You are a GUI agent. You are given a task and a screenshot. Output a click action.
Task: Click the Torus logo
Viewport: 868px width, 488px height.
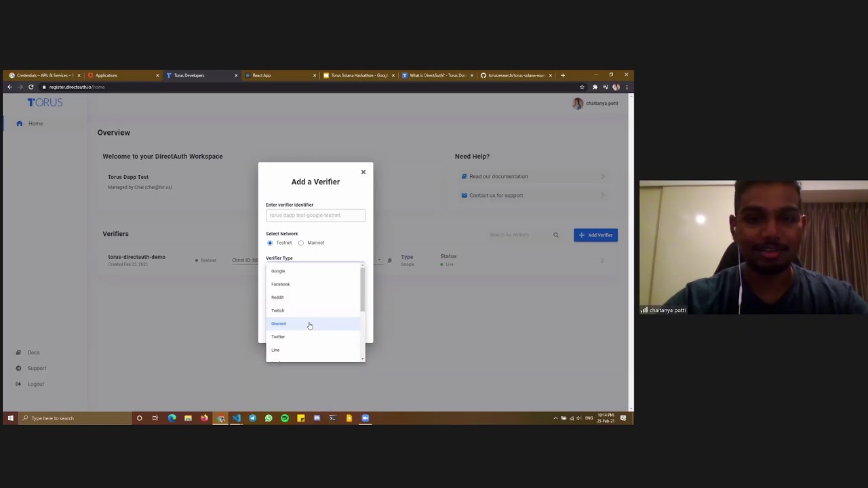click(45, 102)
